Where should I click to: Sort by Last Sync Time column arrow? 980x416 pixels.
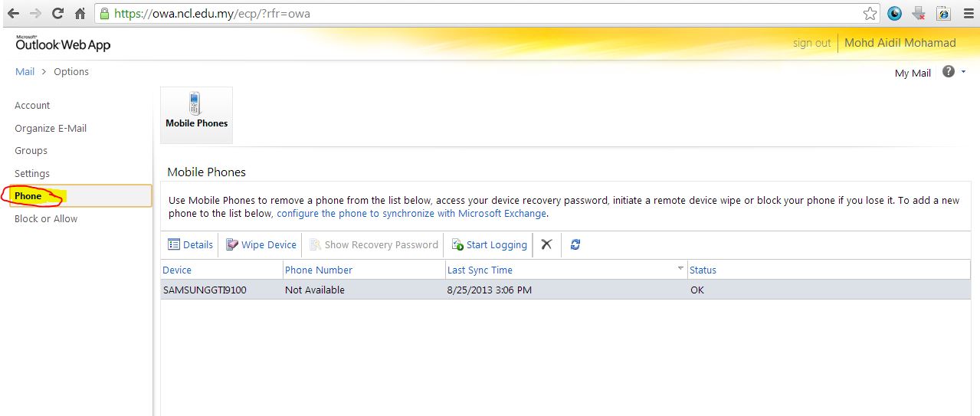tap(680, 269)
